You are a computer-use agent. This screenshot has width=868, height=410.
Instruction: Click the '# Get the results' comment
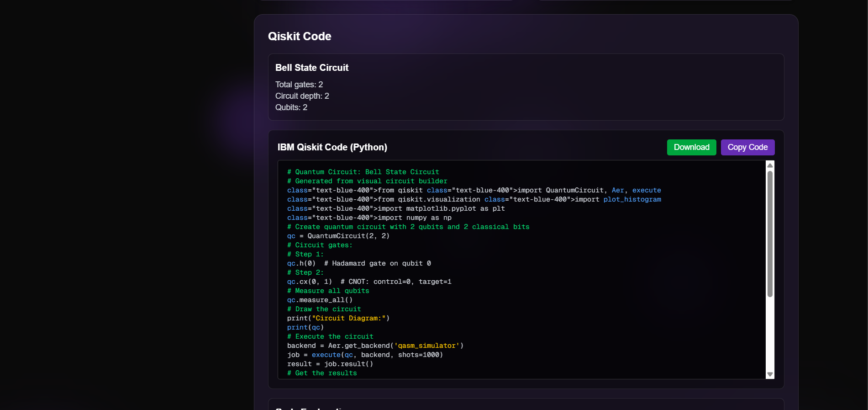pyautogui.click(x=322, y=373)
